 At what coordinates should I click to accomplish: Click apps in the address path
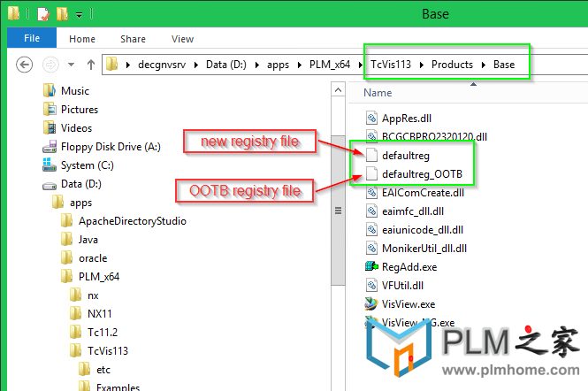pyautogui.click(x=278, y=65)
